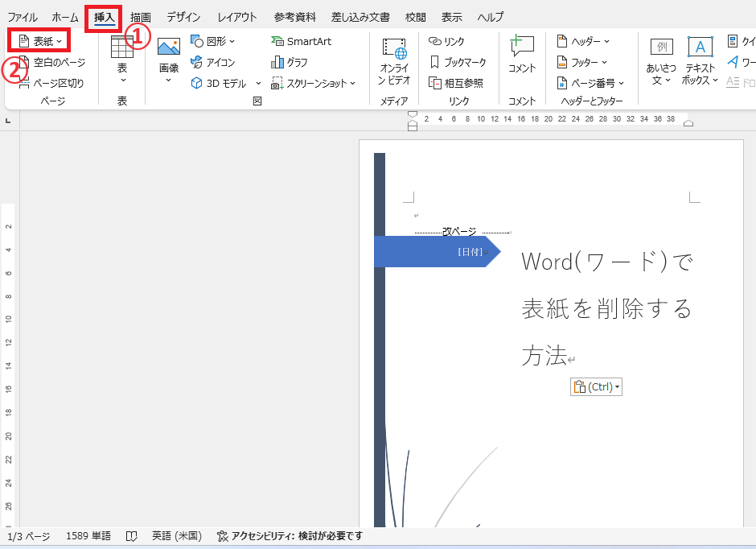Screen dimensions: 756x549
Task: Click the 表 table grid icon
Action: tap(122, 47)
